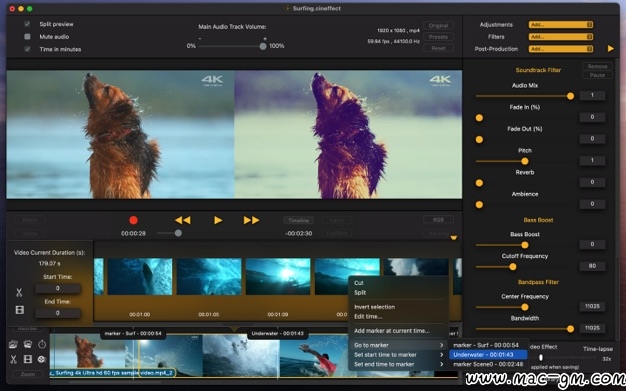Click the Presets button
626x391 pixels.
[438, 37]
